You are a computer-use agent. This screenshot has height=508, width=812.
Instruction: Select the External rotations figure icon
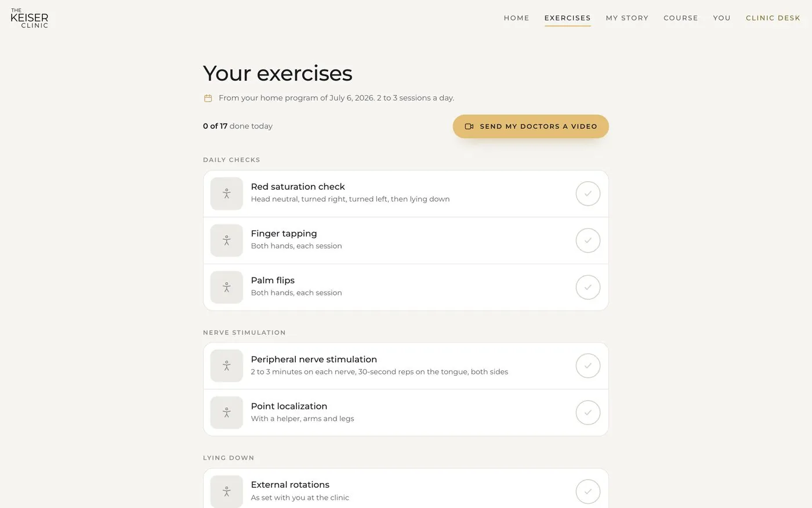coord(226,491)
